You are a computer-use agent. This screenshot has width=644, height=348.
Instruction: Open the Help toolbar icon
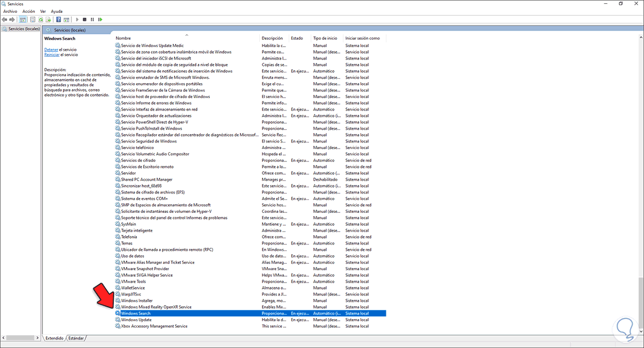click(x=58, y=19)
